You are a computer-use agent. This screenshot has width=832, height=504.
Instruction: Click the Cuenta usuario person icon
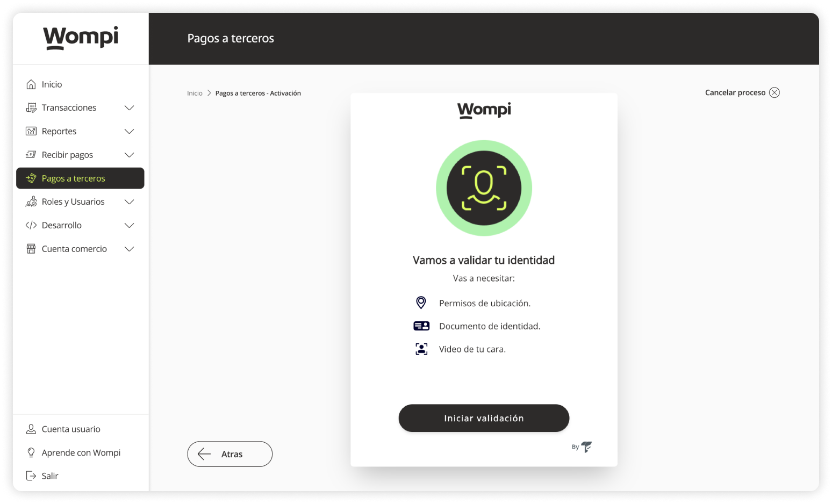coord(32,429)
